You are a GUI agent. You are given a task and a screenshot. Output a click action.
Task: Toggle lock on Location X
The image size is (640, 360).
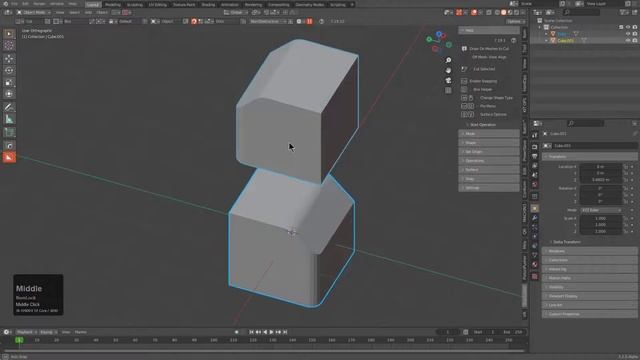tap(625, 167)
